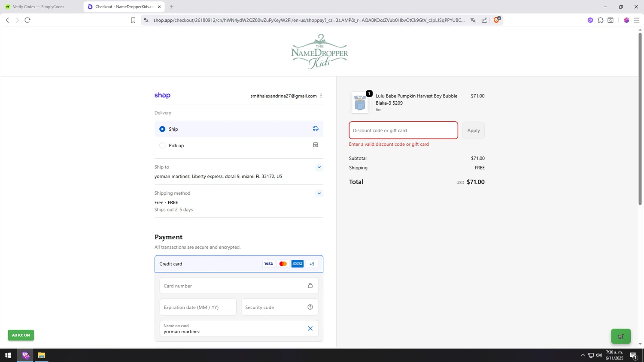The image size is (644, 362).
Task: Open the browser main menu
Action: pyautogui.click(x=637, y=20)
